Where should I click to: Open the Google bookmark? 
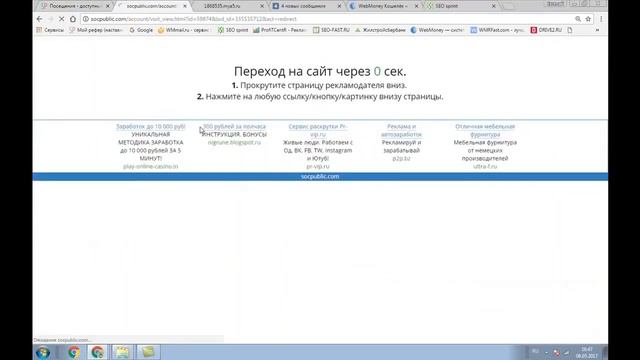(x=141, y=30)
